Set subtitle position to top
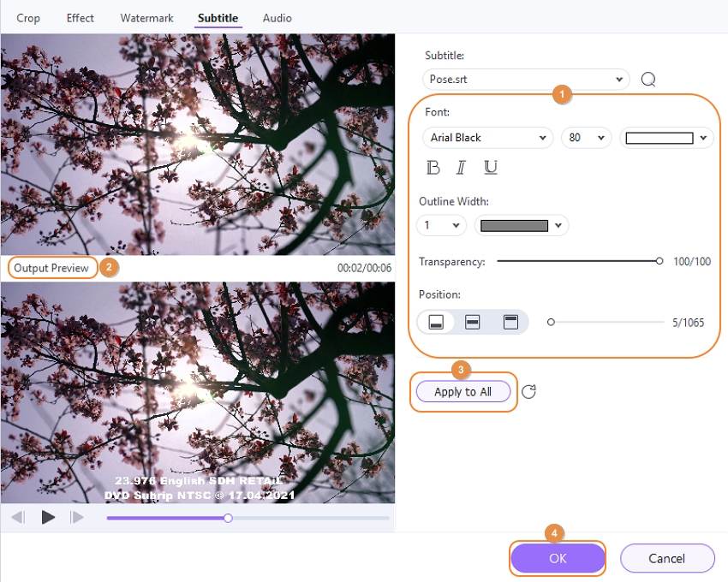 point(510,322)
